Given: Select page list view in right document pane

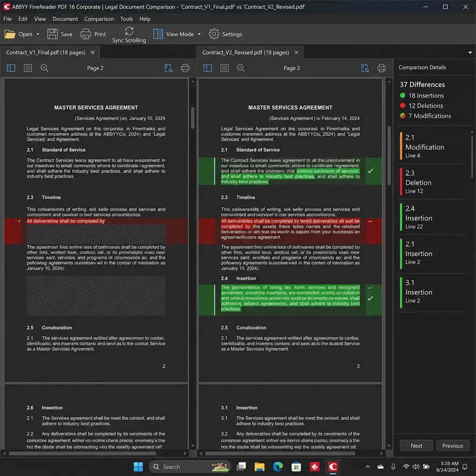Looking at the screenshot, I should (225, 68).
